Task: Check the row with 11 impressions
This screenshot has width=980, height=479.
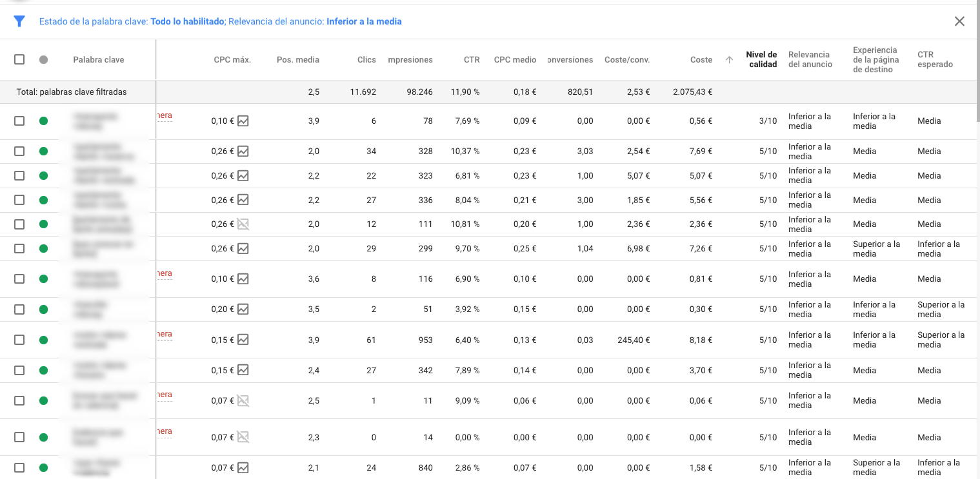Action: [19, 400]
